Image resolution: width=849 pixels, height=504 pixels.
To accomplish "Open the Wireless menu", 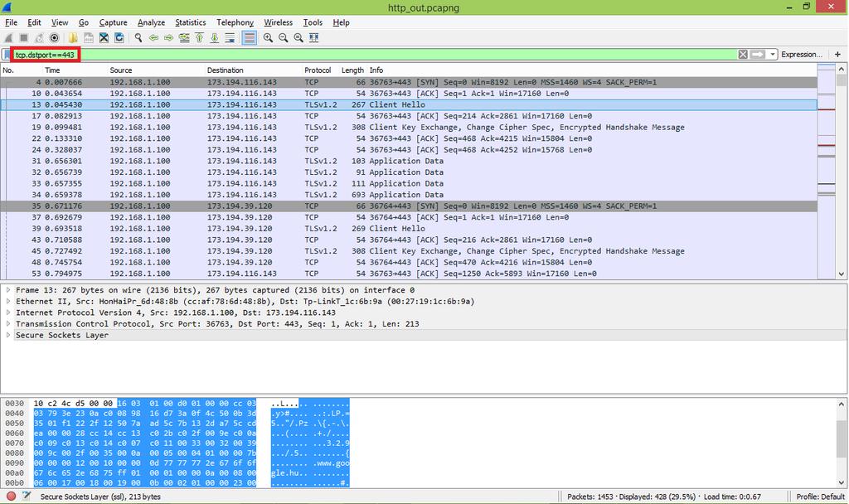I will point(279,22).
